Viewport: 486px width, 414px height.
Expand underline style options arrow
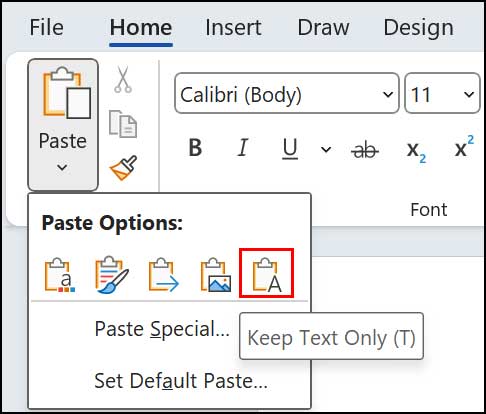[326, 149]
